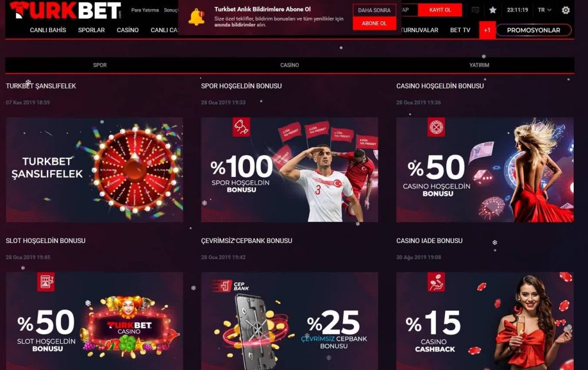Click the Turkbet logo
Screen dimensions: 588x370
[65, 10]
